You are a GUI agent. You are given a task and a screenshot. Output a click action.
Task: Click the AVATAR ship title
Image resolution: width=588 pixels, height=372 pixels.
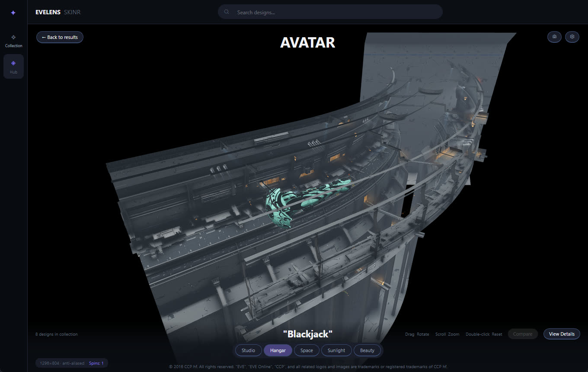307,42
